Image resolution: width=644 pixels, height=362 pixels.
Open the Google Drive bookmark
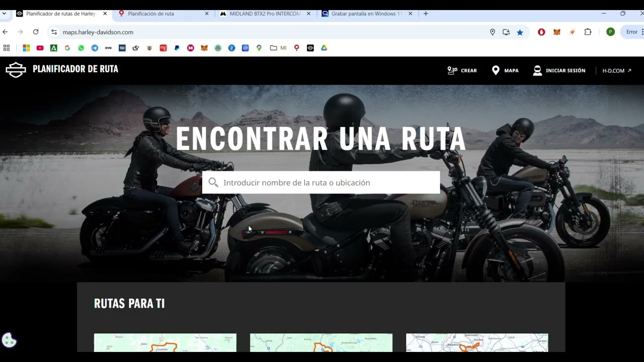pos(324,48)
